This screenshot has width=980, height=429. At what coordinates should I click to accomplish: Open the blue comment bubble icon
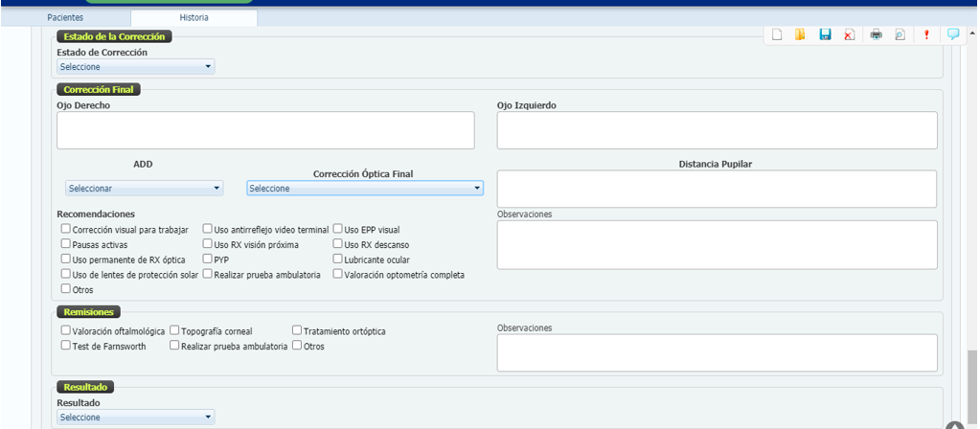[953, 34]
